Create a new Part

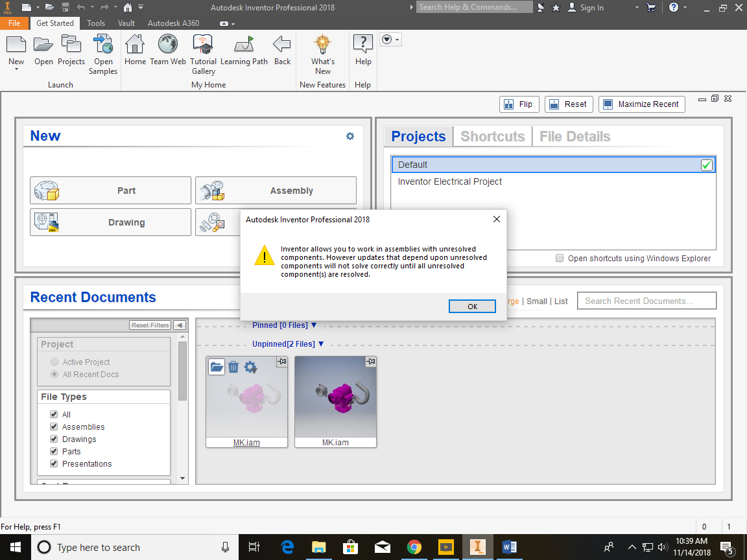(110, 191)
